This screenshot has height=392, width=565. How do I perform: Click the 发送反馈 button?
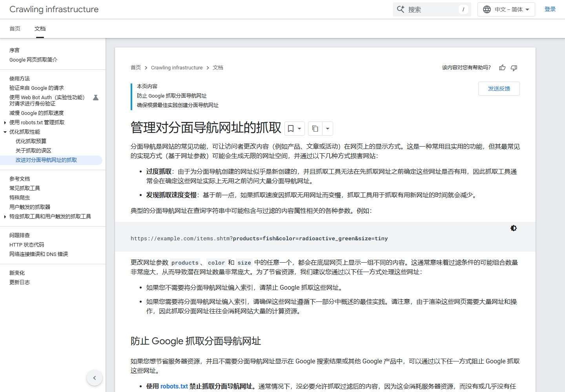tap(499, 89)
